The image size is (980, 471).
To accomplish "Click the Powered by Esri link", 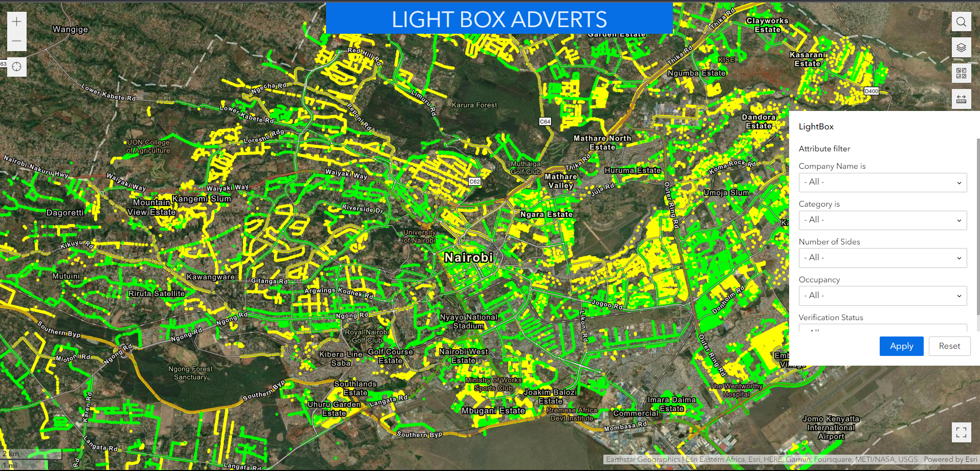I will coord(950,459).
